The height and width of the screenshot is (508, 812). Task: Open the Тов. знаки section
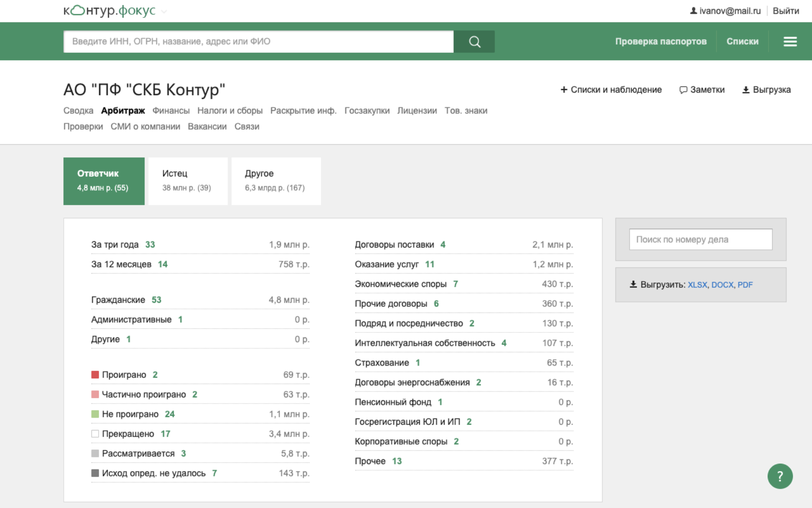466,111
